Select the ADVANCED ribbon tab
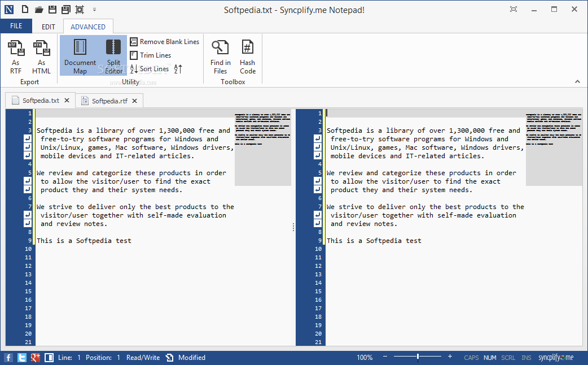The height and width of the screenshot is (365, 588). [x=88, y=27]
